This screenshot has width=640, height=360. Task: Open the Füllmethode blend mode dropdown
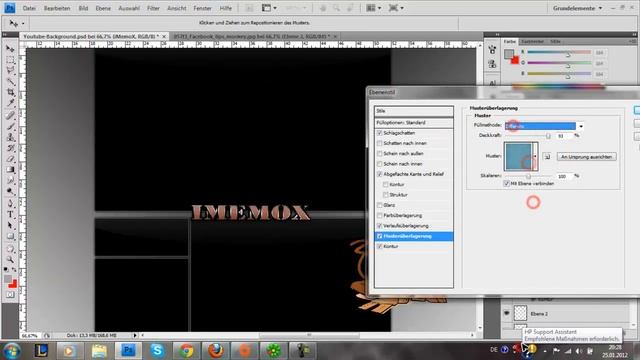tap(581, 126)
